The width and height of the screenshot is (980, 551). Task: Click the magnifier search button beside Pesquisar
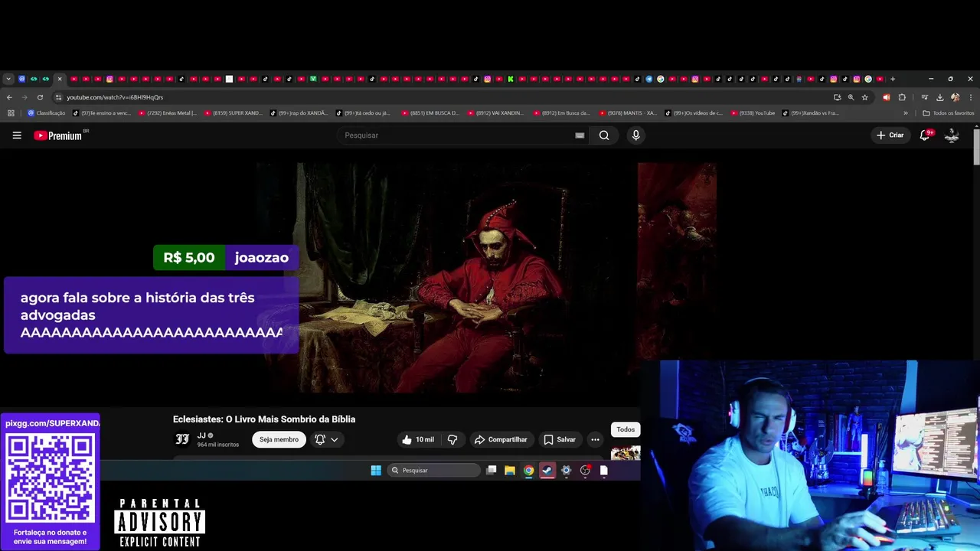point(604,135)
